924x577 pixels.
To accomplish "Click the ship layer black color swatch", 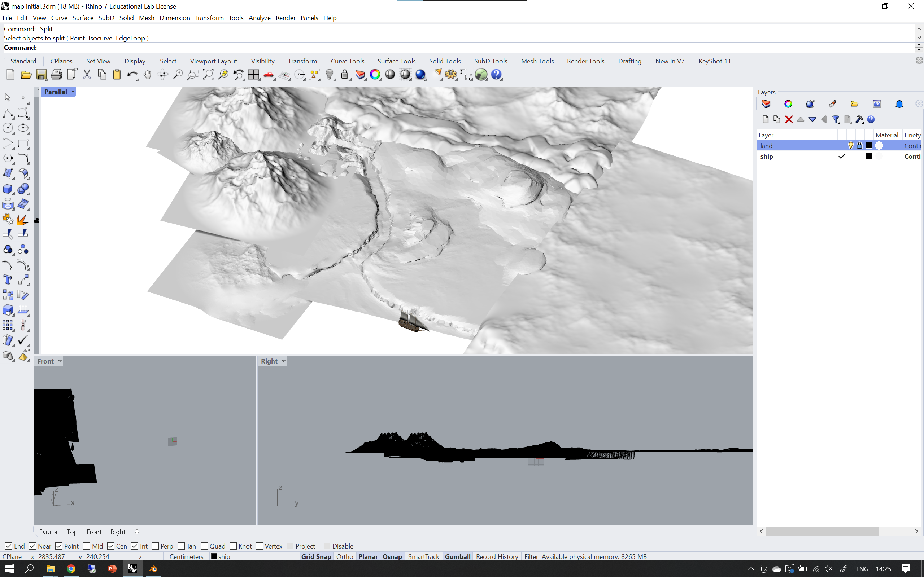I will click(x=869, y=156).
